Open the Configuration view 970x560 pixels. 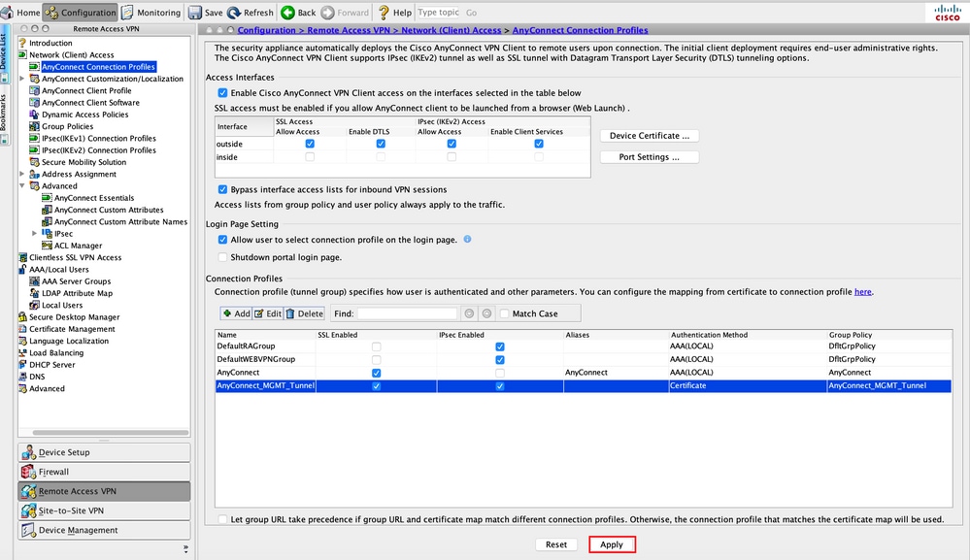[x=81, y=13]
